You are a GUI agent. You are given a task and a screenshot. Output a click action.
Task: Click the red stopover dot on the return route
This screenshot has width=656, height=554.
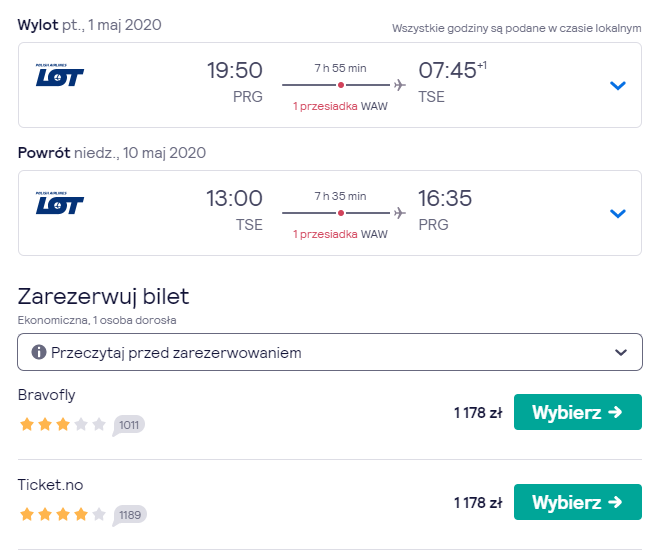coord(341,213)
